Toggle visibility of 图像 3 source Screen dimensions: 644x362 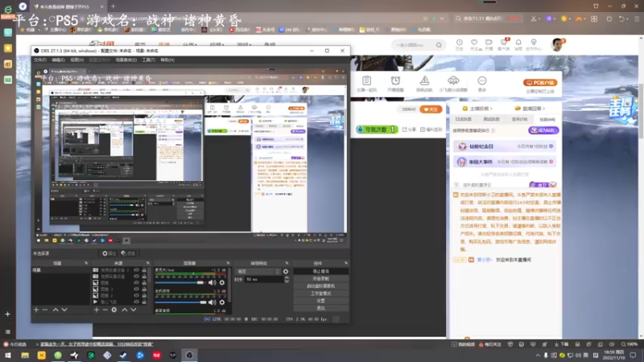coord(136,289)
